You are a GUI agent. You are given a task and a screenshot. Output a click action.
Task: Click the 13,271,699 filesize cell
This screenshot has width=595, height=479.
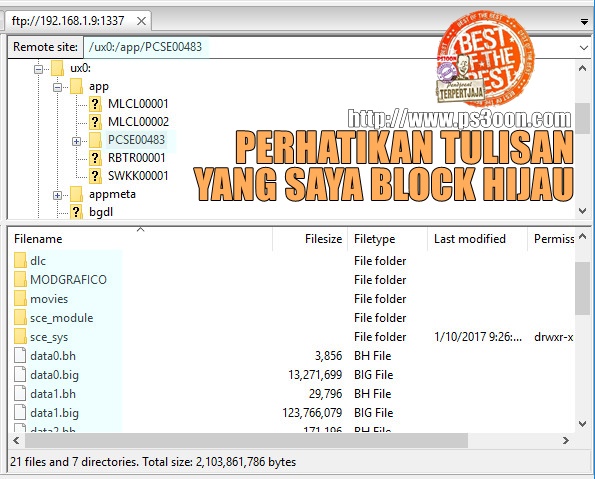point(315,375)
